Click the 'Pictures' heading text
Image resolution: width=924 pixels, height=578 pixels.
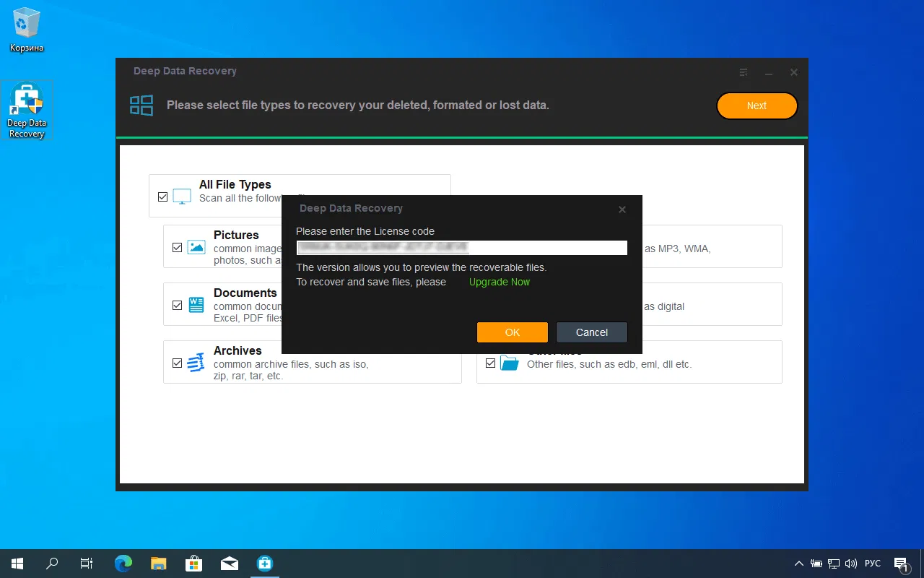pyautogui.click(x=236, y=235)
